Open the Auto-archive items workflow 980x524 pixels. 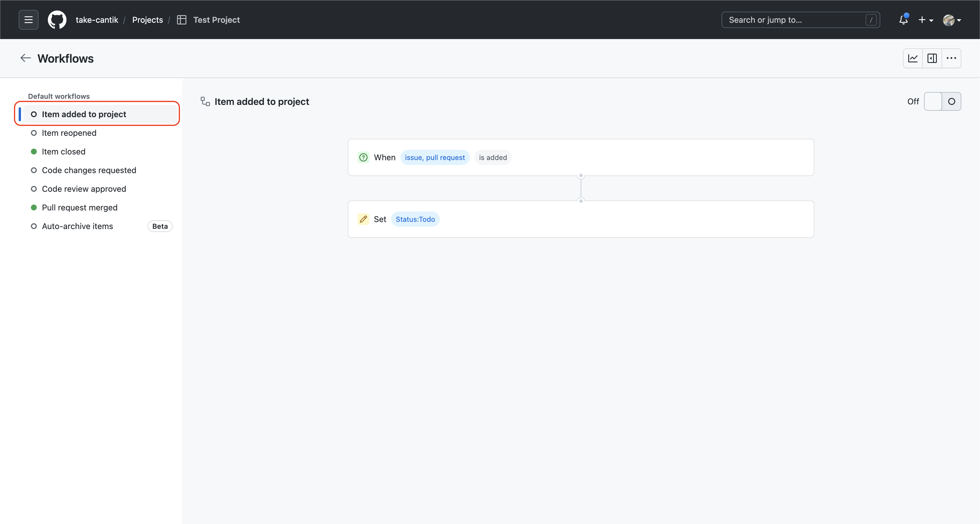click(77, 226)
